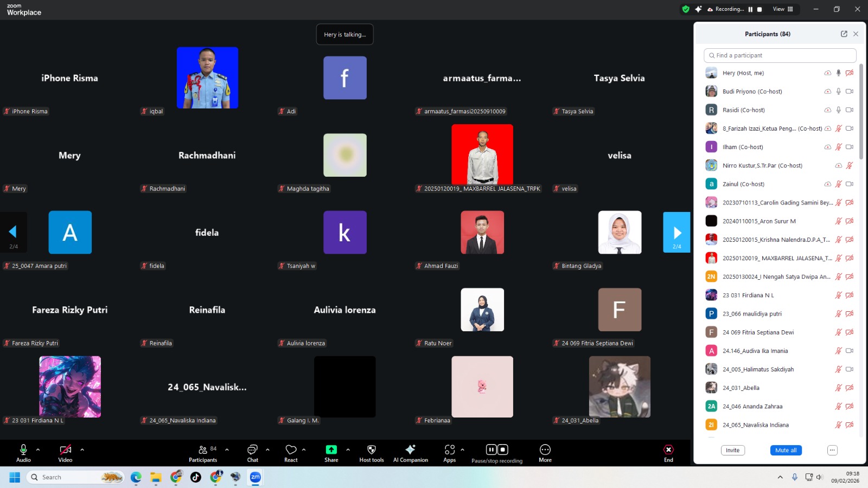Viewport: 868px width, 488px height.
Task: Click the Invite button
Action: click(732, 450)
